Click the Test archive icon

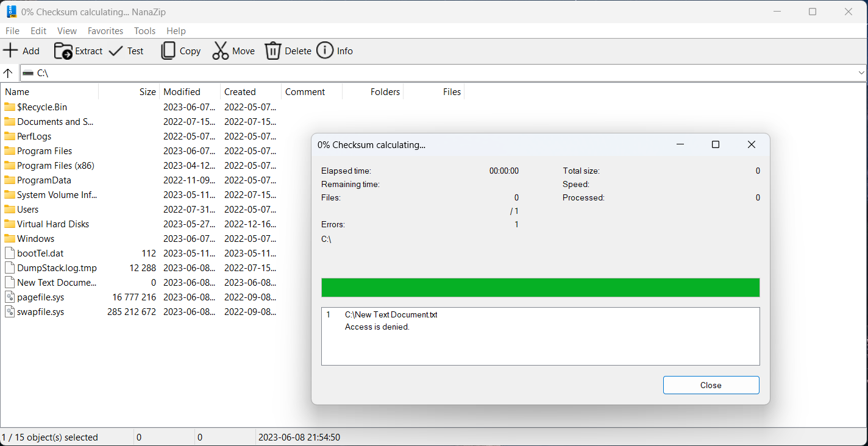126,51
